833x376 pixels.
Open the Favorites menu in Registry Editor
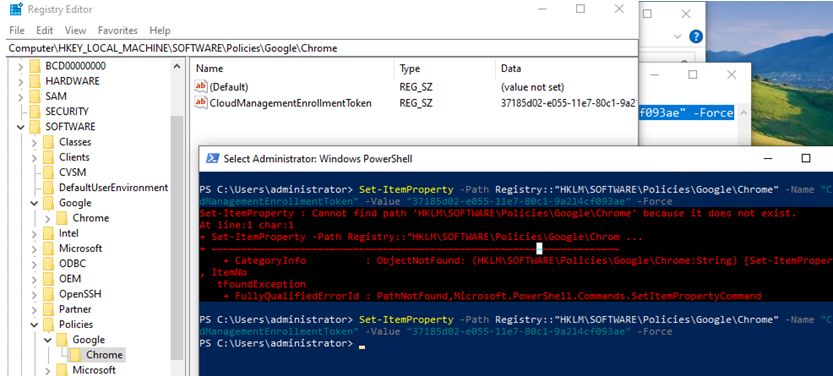(x=117, y=30)
